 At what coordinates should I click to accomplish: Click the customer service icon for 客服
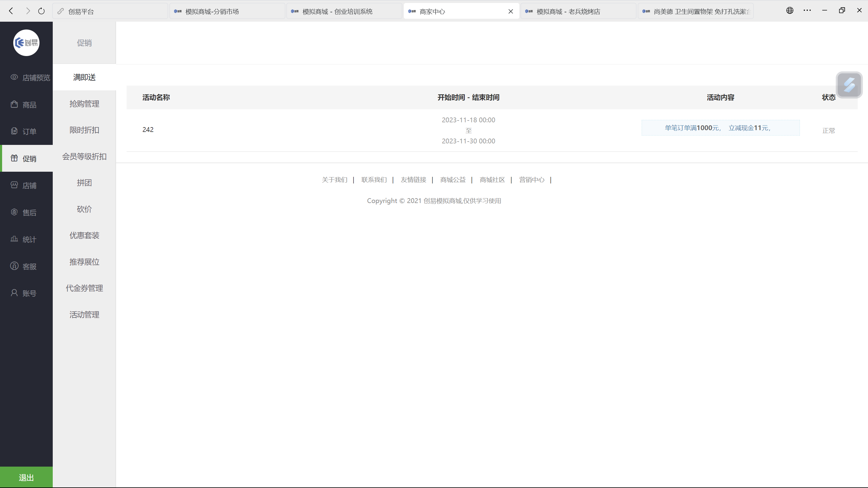click(14, 266)
